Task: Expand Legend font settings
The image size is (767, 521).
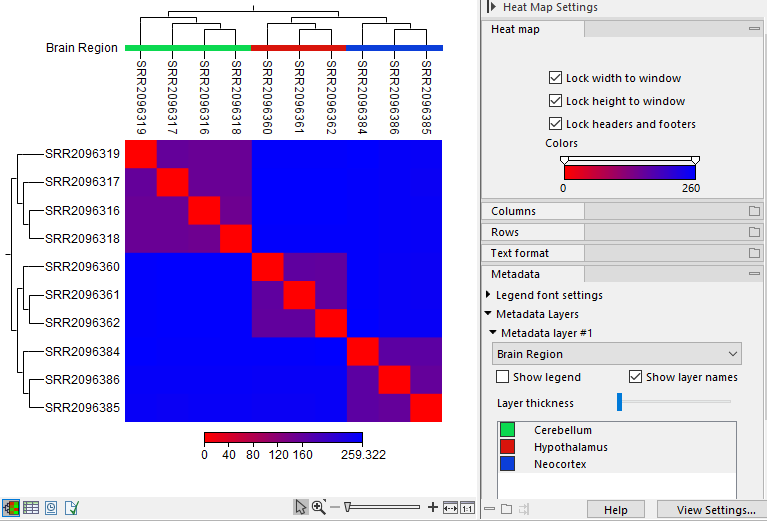Action: (x=488, y=295)
